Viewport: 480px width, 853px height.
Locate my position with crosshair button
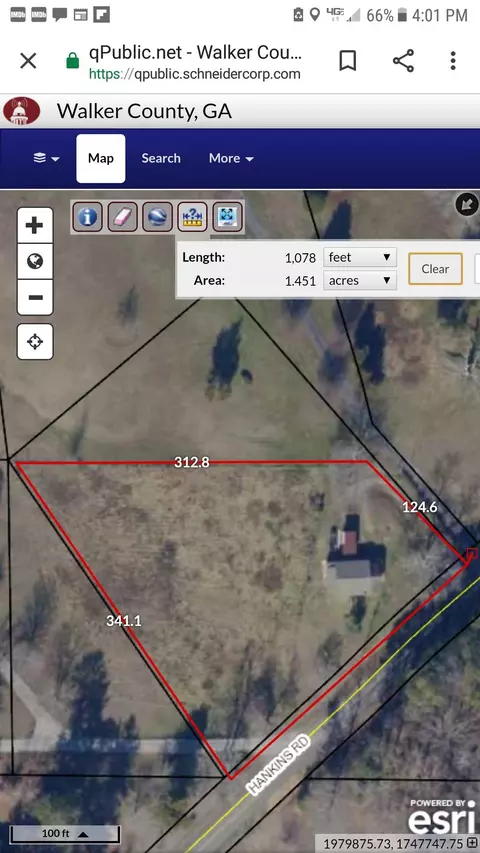pos(35,342)
